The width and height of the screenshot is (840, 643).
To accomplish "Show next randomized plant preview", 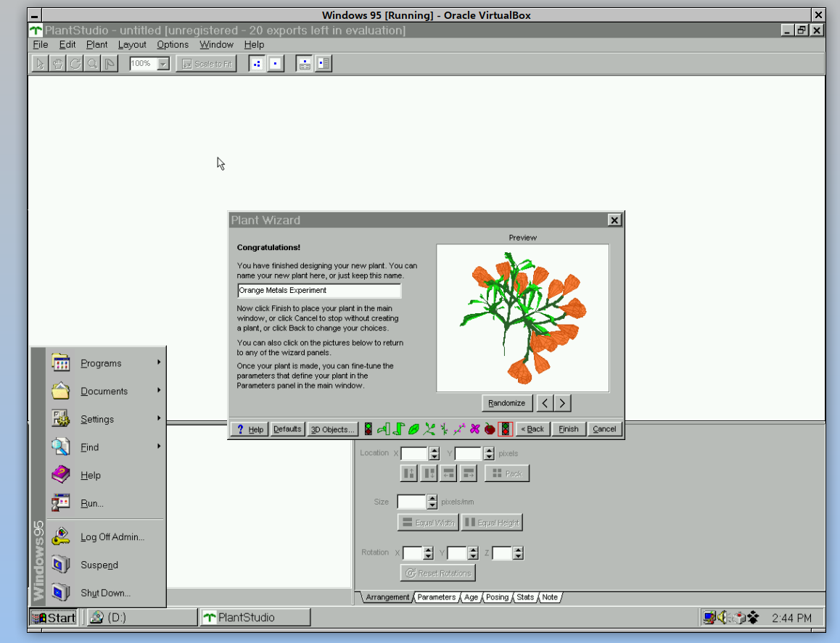I will point(562,402).
